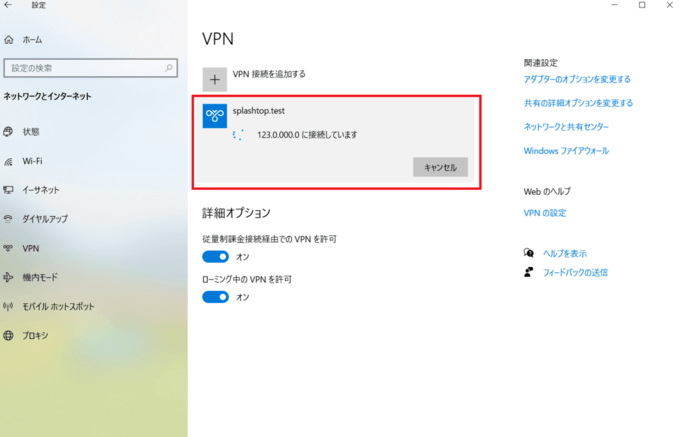Viewport: 680px width, 437px height.
Task: Open the VPN の設定 help link
Action: (x=545, y=213)
